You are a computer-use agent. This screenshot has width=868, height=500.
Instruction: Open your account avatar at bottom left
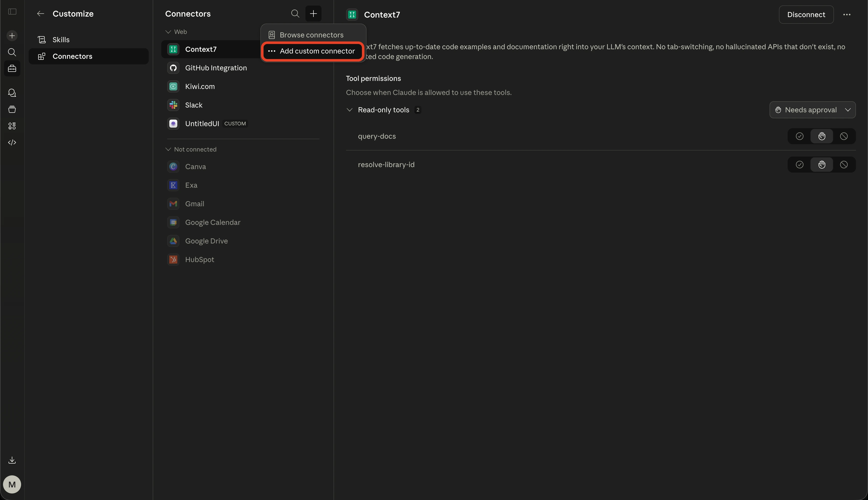pos(12,484)
